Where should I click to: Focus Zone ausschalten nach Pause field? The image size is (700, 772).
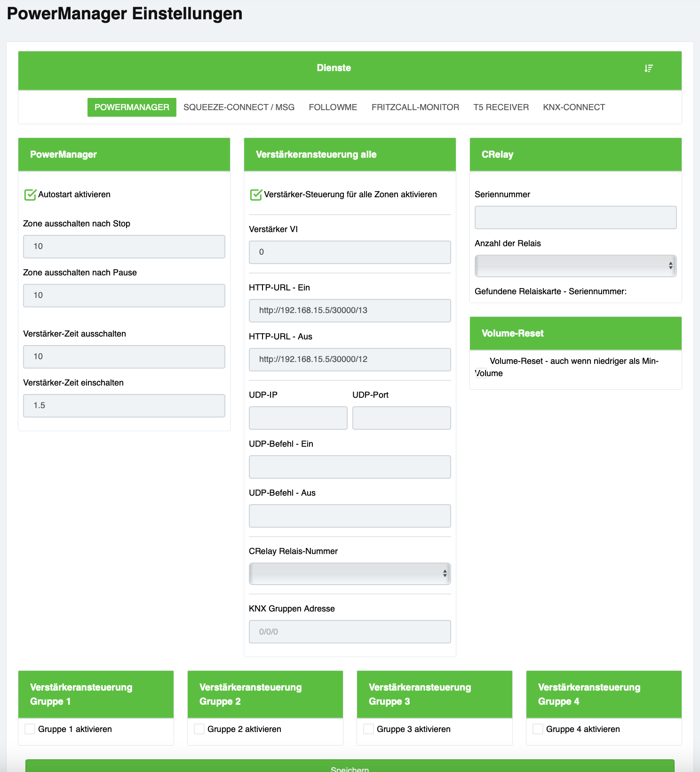(x=124, y=296)
